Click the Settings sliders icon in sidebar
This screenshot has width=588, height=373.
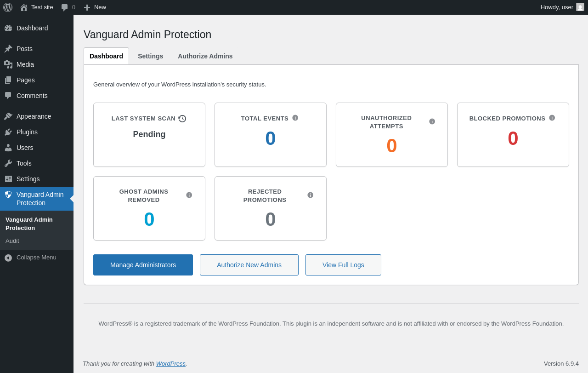click(x=8, y=179)
